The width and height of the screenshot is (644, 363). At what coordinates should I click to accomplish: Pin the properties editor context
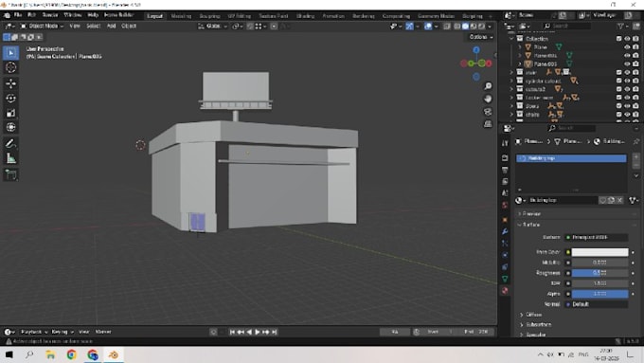click(635, 141)
